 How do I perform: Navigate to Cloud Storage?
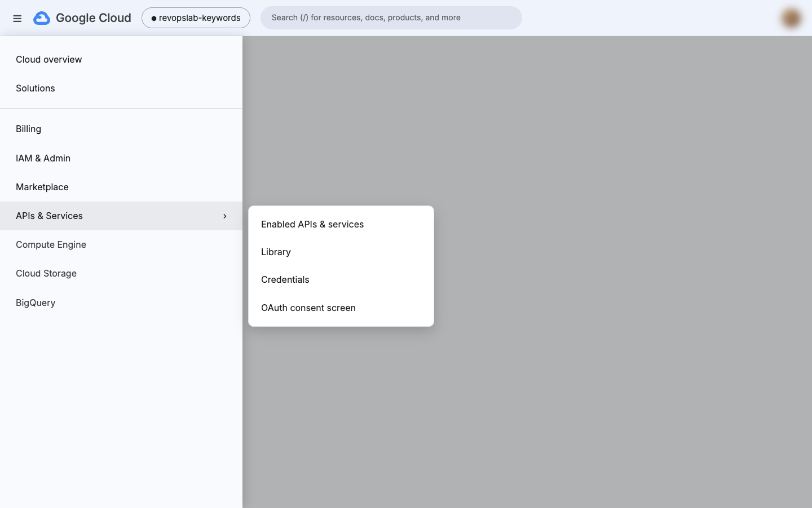pos(121,273)
